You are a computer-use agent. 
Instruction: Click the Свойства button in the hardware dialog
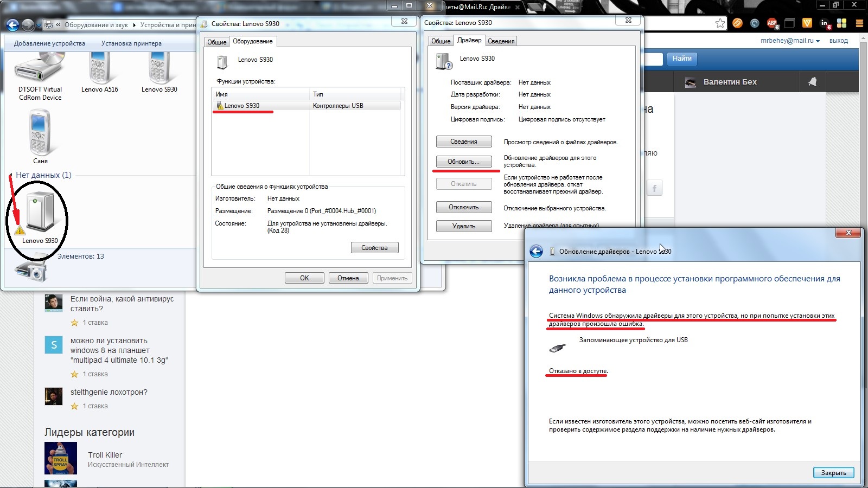coord(374,248)
